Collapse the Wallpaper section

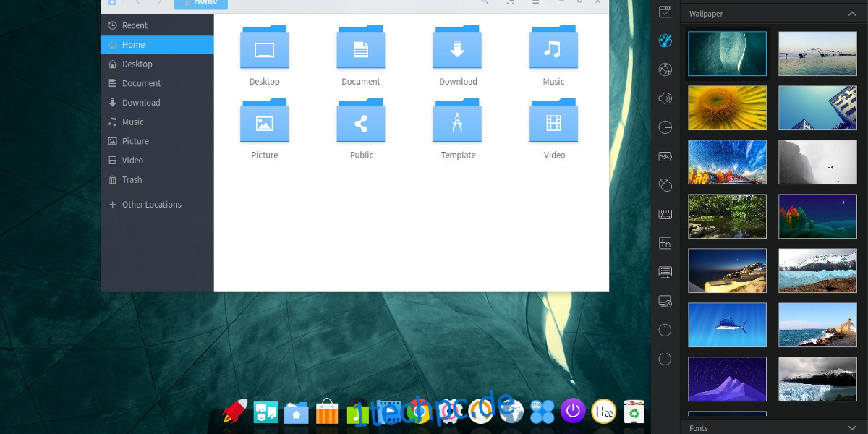pyautogui.click(x=852, y=14)
